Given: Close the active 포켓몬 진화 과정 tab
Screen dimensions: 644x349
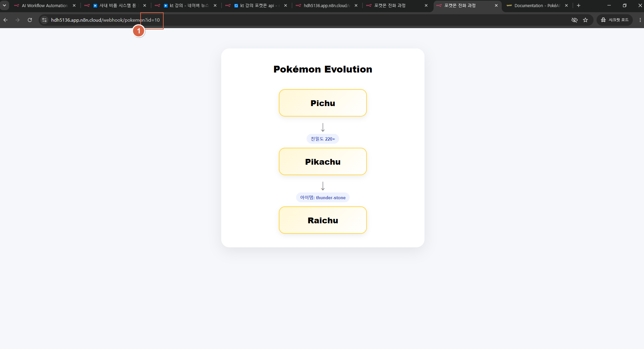Looking at the screenshot, I should click(496, 5).
